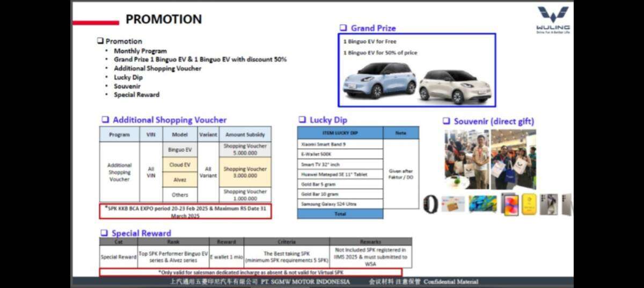Click the tablet product image
This screenshot has width=644, height=288.
tap(510, 204)
